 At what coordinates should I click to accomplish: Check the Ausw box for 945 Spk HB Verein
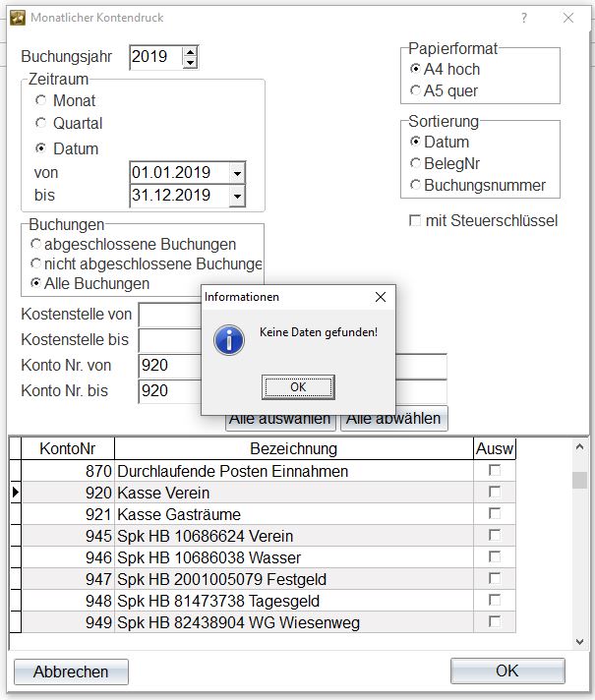tap(495, 535)
